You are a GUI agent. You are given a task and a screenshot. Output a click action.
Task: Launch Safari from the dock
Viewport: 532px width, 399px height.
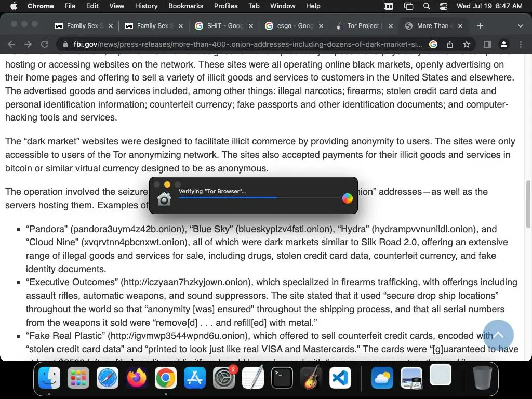[108, 378]
